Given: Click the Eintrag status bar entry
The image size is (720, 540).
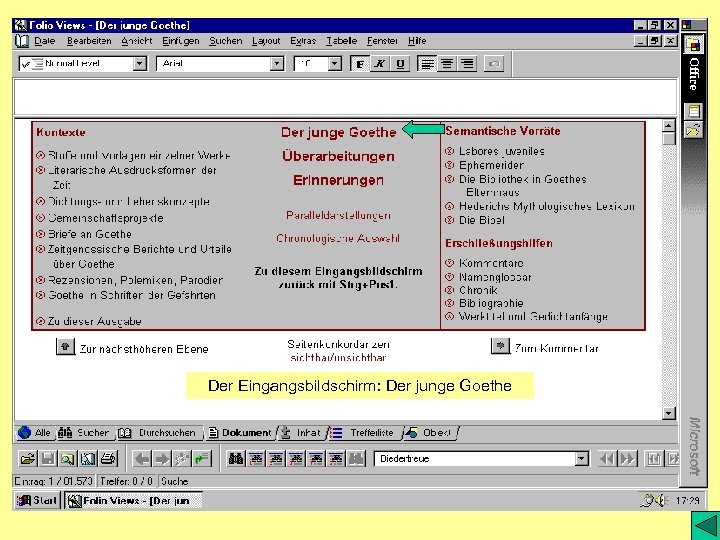Looking at the screenshot, I should pyautogui.click(x=54, y=481).
